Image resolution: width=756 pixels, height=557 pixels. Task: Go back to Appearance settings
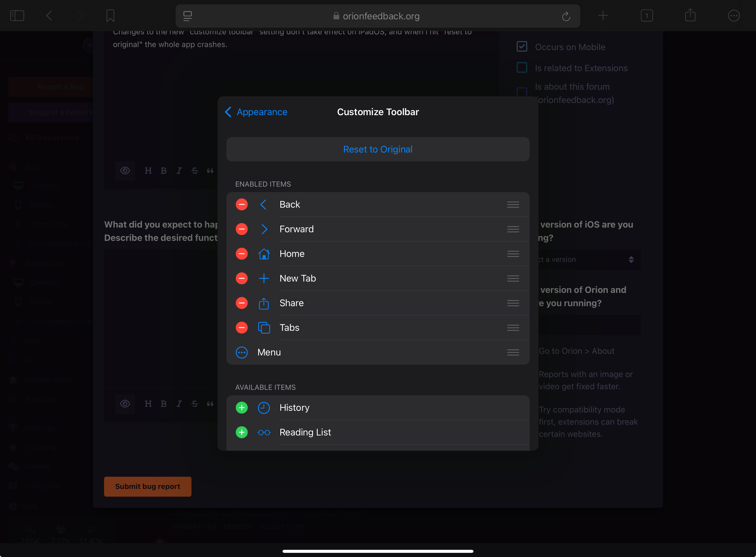pos(256,112)
